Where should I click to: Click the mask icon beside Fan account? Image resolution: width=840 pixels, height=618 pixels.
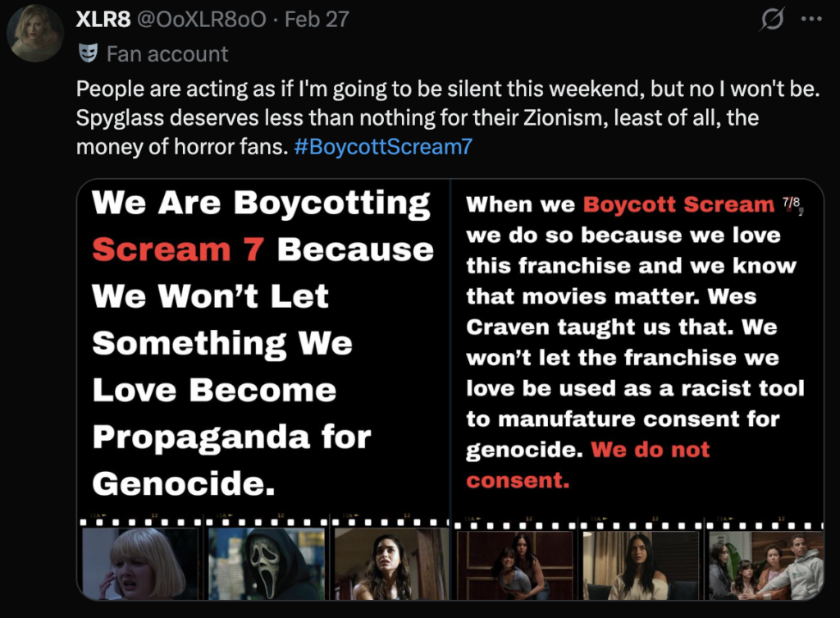89,53
